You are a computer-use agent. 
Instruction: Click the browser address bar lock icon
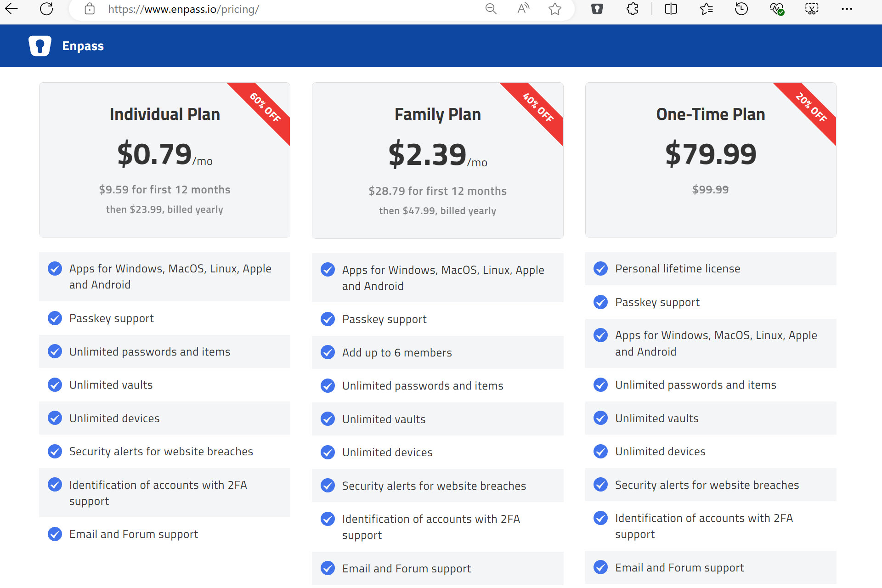click(88, 9)
